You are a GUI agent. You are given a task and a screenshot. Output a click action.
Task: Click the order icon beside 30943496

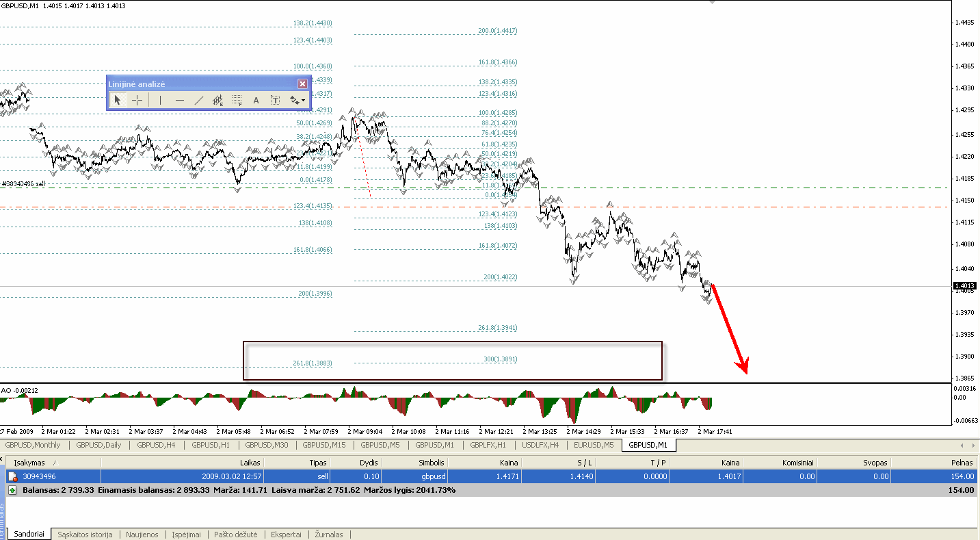pos(12,476)
